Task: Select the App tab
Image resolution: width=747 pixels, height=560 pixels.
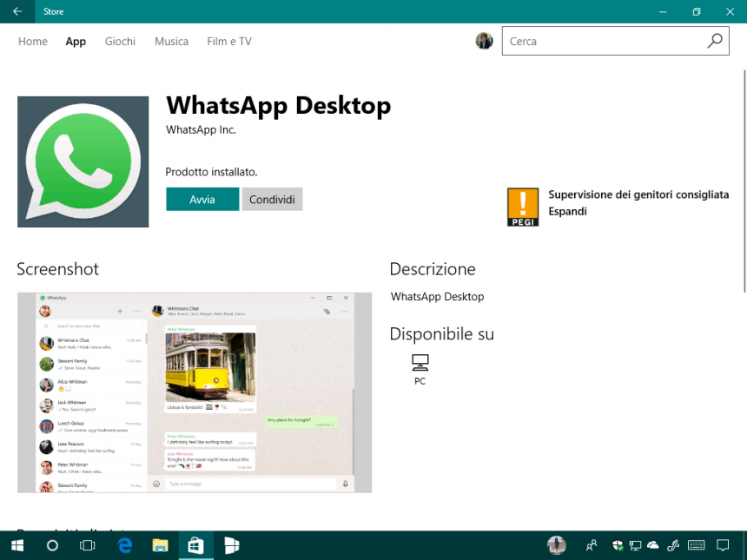Action: (x=76, y=42)
